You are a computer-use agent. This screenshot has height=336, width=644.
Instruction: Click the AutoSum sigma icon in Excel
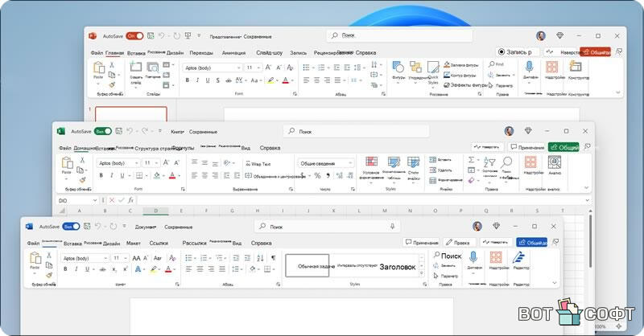pos(472,160)
